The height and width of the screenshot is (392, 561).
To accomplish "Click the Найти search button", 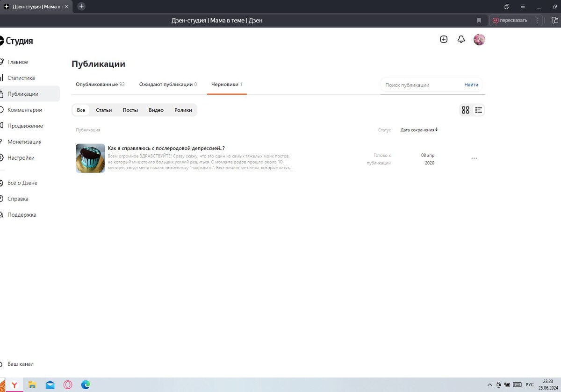I will click(471, 85).
